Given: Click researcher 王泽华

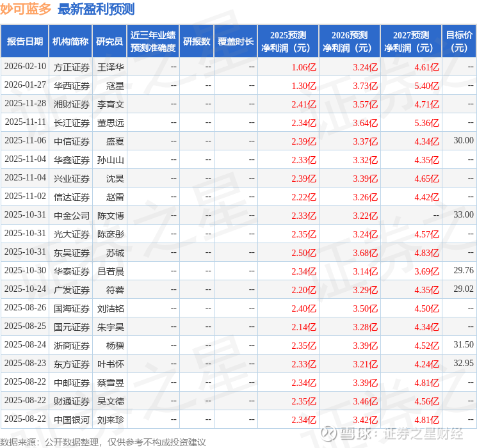Looking at the screenshot, I should (x=110, y=67).
